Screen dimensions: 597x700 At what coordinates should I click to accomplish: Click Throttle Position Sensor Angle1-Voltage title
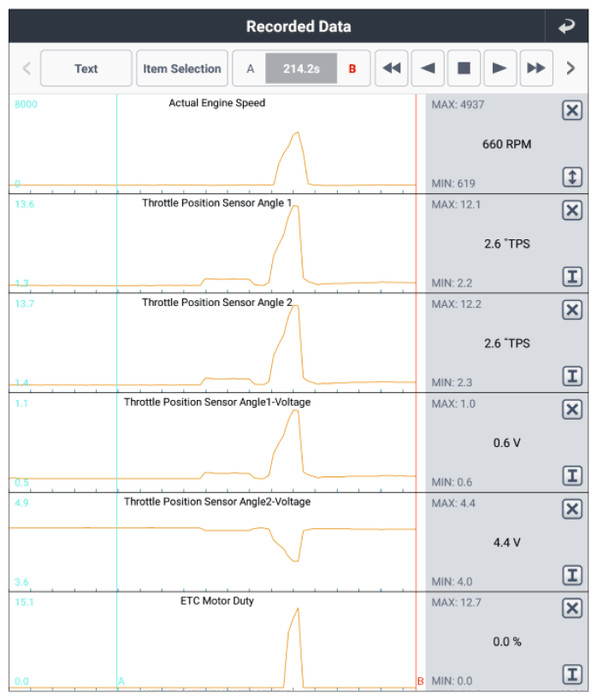pyautogui.click(x=217, y=403)
